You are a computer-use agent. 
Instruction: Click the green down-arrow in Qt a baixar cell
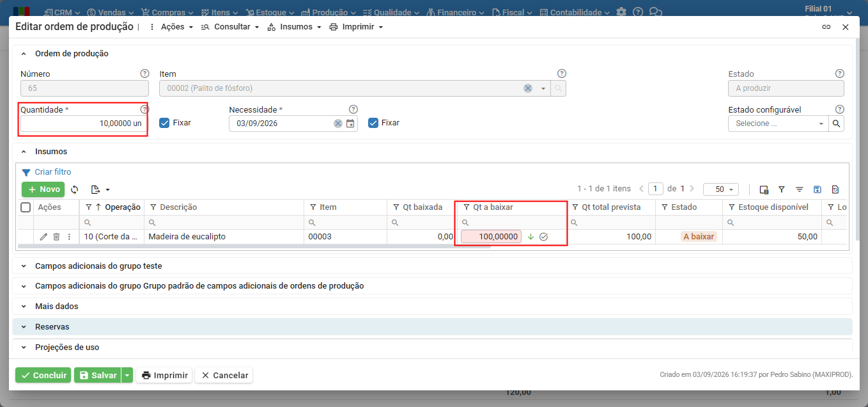(531, 237)
